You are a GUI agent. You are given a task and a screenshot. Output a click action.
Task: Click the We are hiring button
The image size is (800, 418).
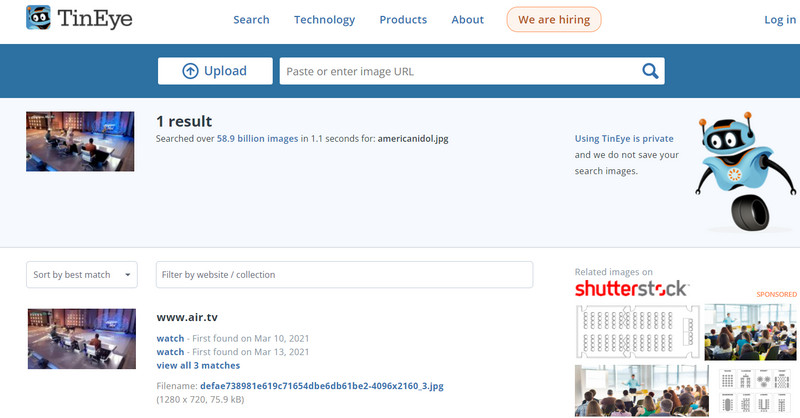click(554, 20)
